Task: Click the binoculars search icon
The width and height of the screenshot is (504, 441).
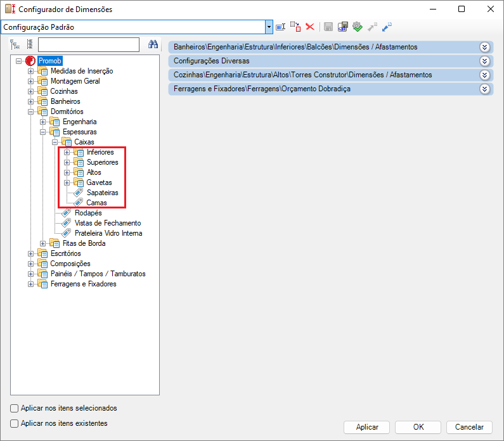Action: click(x=153, y=44)
